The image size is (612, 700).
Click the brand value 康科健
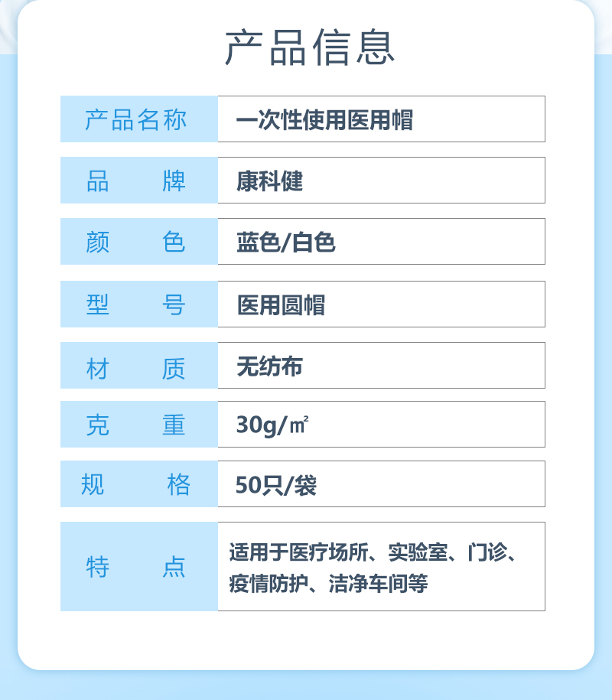point(270,181)
